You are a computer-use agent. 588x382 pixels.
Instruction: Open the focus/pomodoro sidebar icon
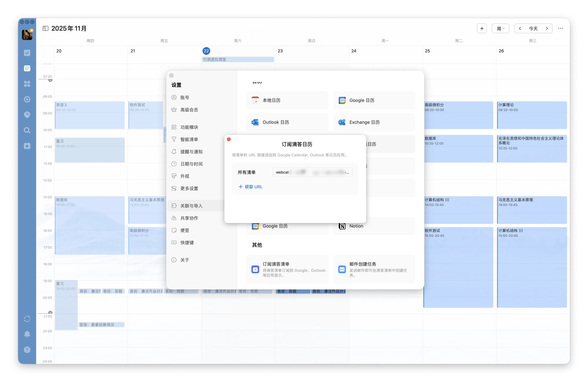[27, 99]
